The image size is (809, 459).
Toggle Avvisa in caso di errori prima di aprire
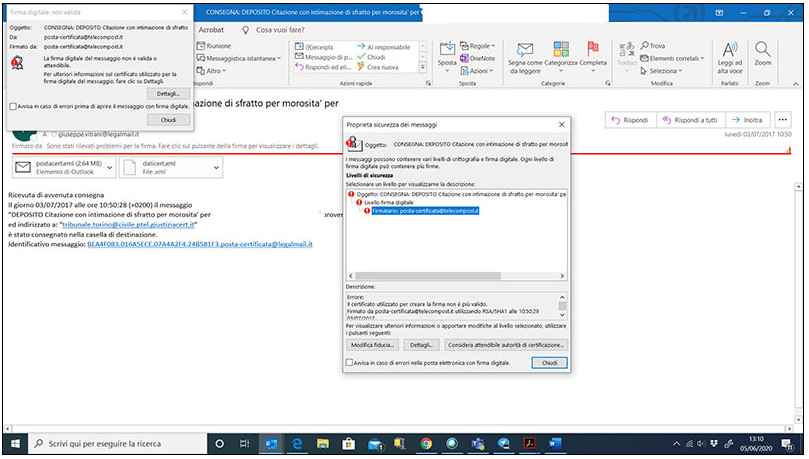tap(13, 106)
